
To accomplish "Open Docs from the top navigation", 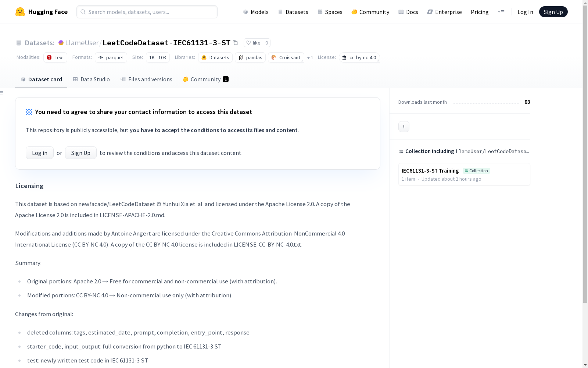I will pos(408,12).
